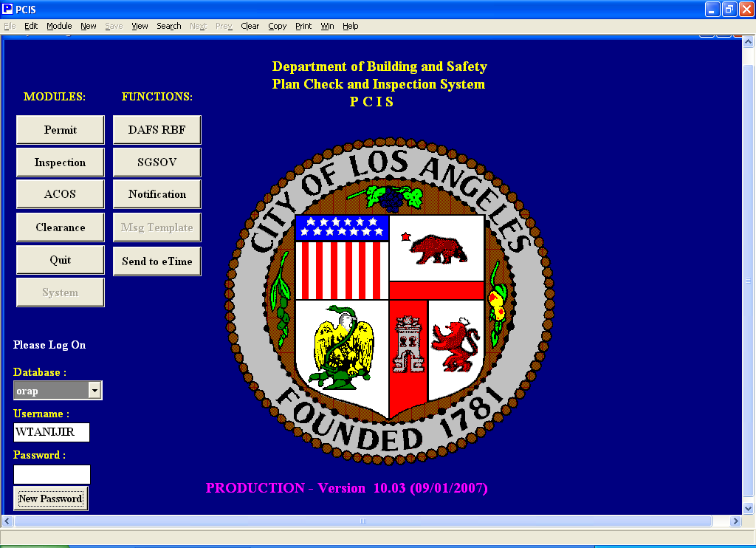Quit the PCIS application
Screen dimensions: 756x548
(59, 259)
